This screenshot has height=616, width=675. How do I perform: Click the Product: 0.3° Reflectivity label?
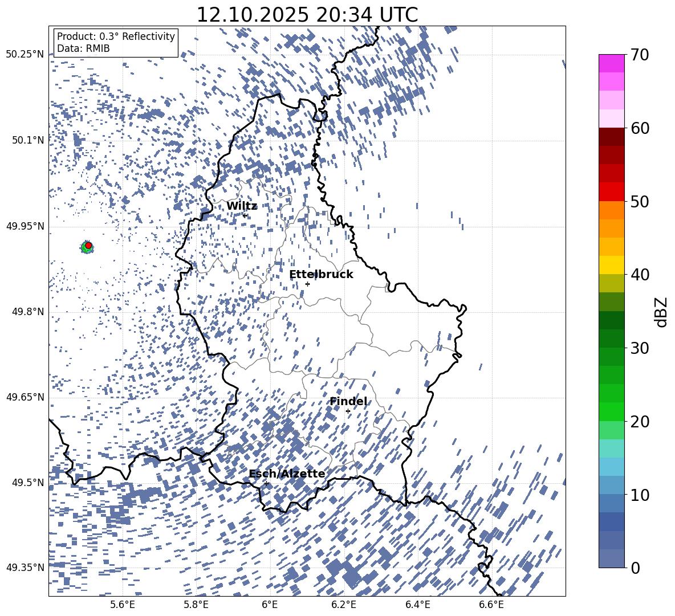pos(116,36)
